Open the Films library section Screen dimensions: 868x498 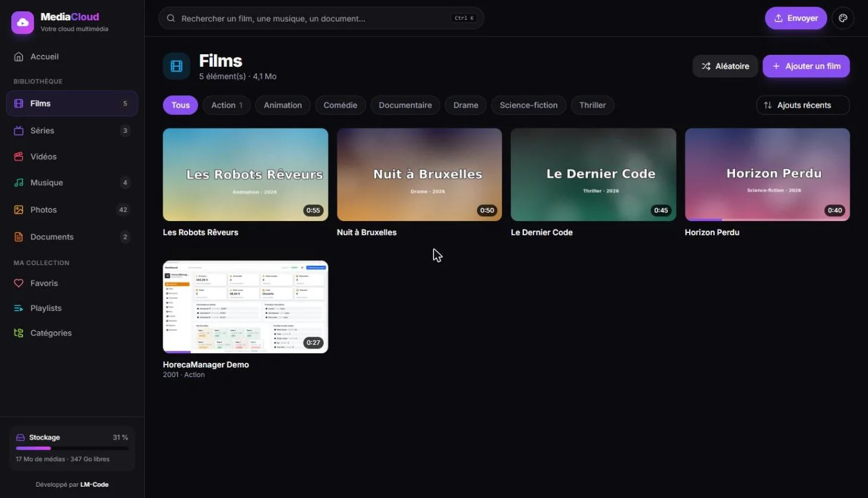pyautogui.click(x=72, y=104)
